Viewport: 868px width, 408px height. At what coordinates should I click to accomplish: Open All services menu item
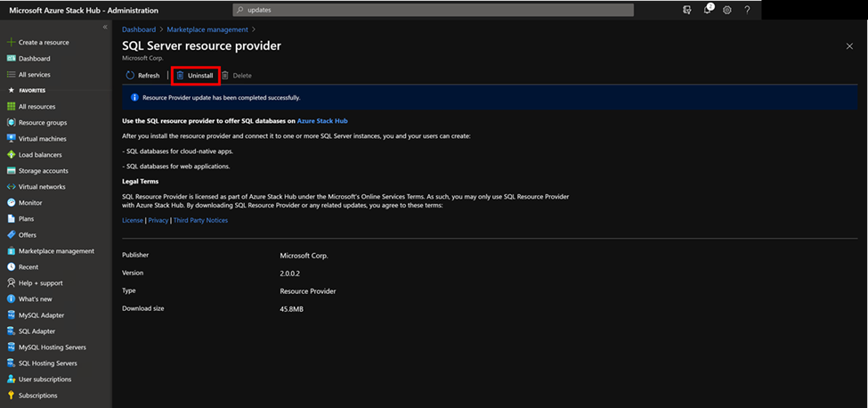click(34, 75)
